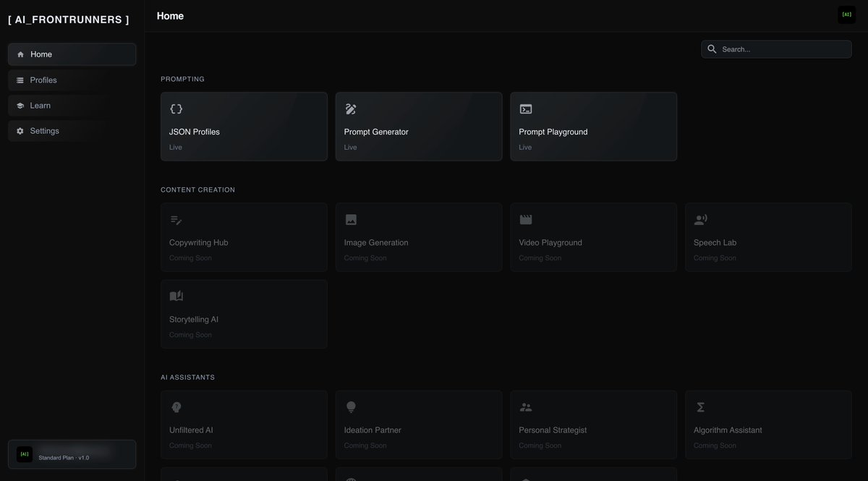Click the Image Generation picture icon
The width and height of the screenshot is (868, 481).
click(351, 220)
